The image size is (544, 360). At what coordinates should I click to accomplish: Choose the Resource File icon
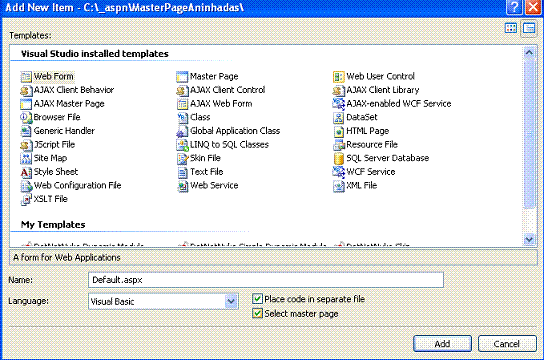click(x=338, y=145)
